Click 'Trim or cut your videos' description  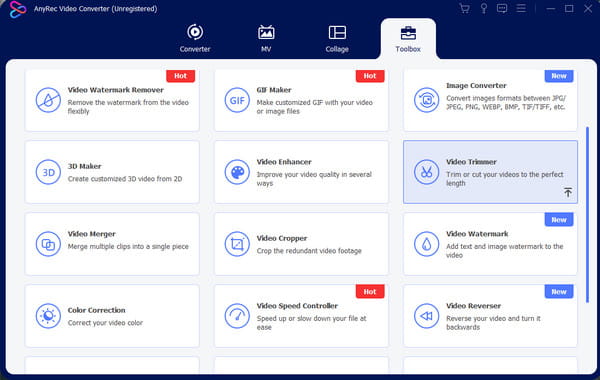tap(504, 179)
